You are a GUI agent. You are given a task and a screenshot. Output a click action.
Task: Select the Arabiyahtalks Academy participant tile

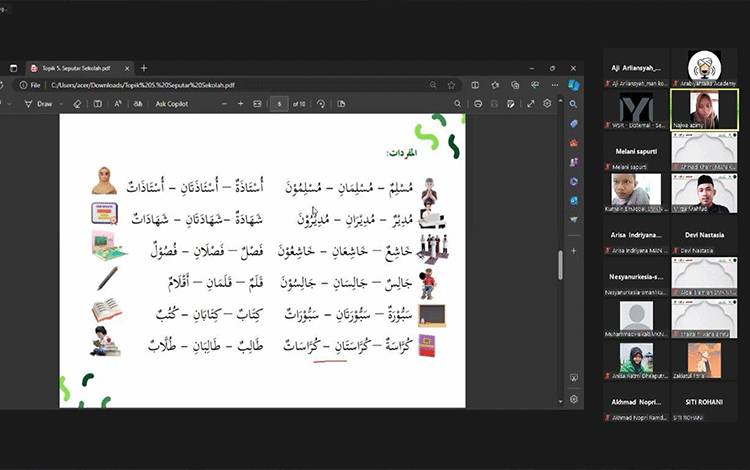[704, 68]
